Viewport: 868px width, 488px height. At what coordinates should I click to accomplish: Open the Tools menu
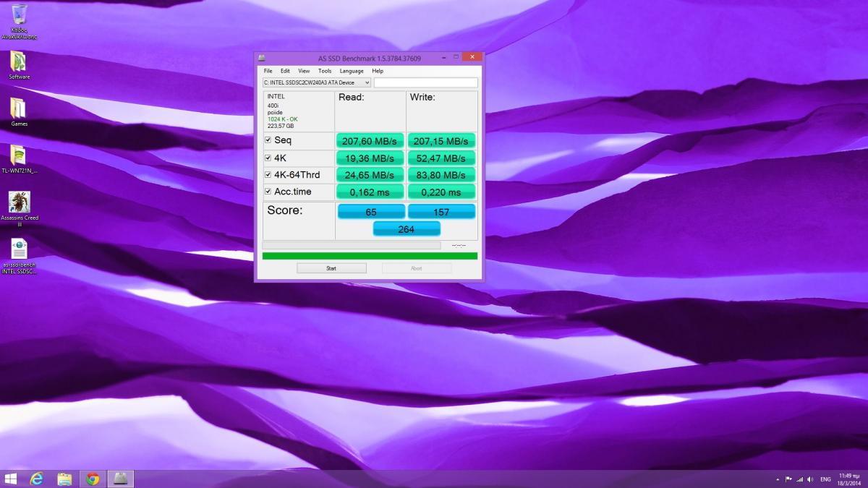(325, 71)
